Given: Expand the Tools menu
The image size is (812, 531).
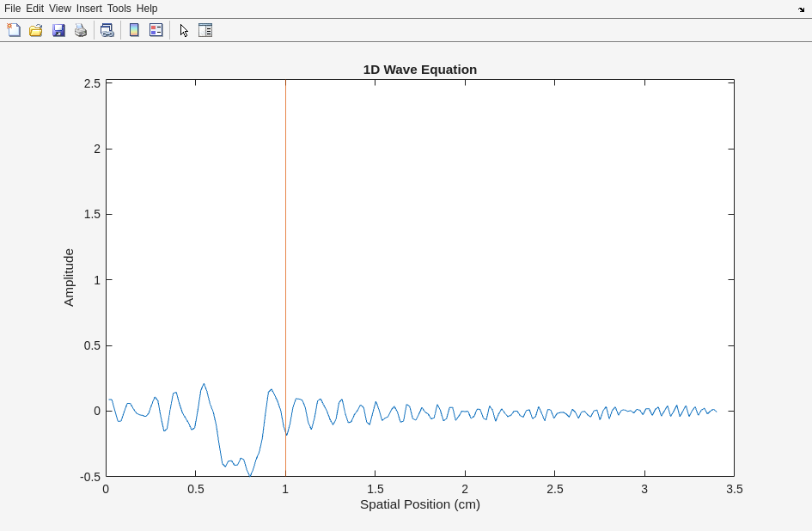Looking at the screenshot, I should [x=119, y=9].
